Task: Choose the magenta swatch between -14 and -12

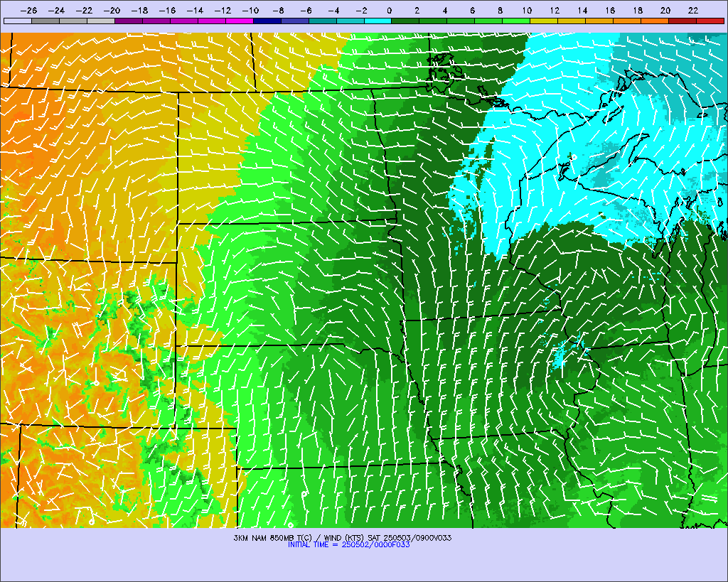Action: coord(212,21)
